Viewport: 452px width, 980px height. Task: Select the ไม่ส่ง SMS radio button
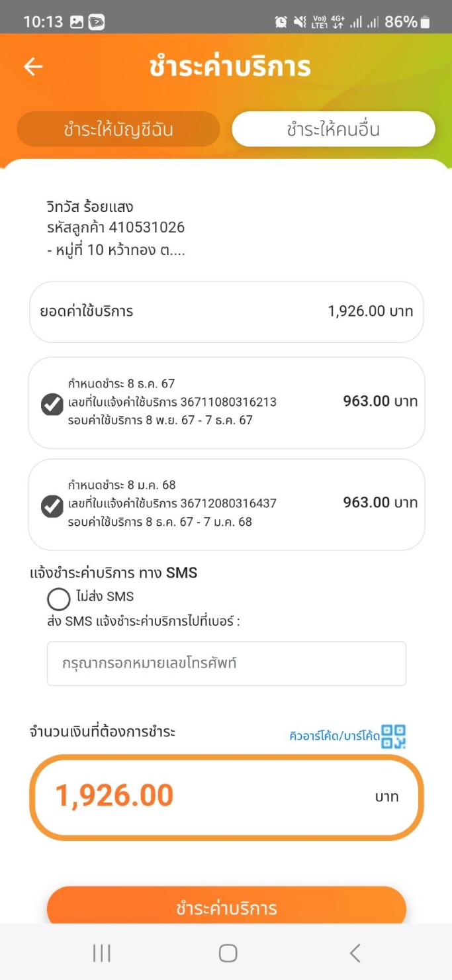pos(59,599)
